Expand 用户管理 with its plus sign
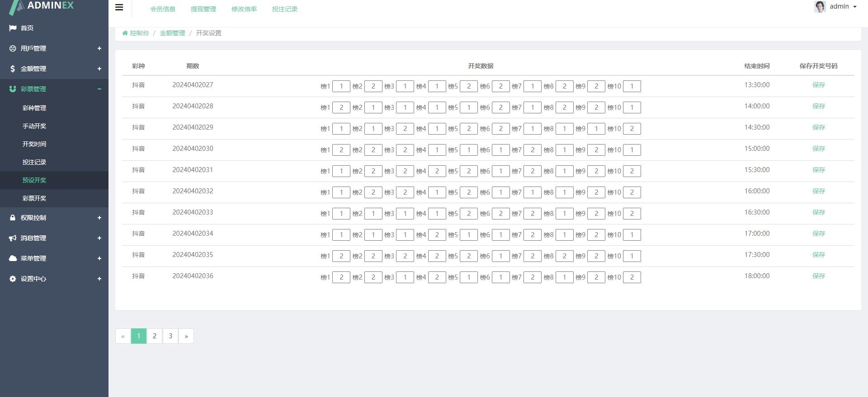Image resolution: width=868 pixels, height=397 pixels. [x=99, y=48]
